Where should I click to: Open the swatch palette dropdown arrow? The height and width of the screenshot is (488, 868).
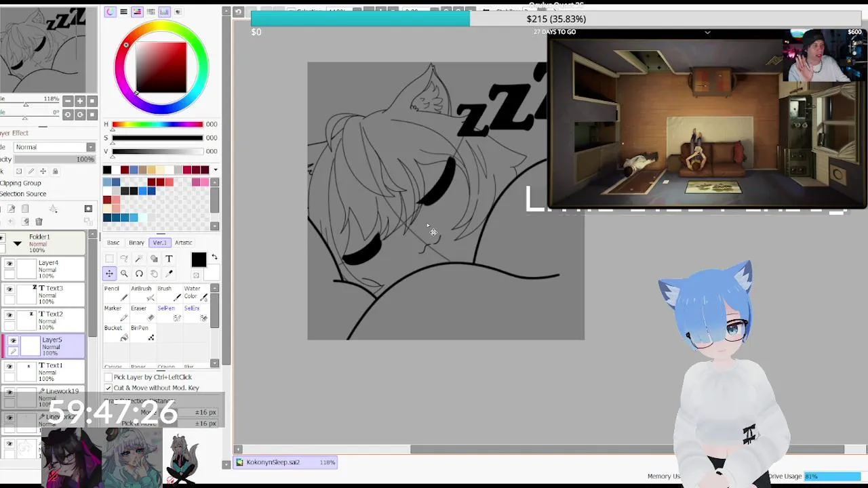216,169
